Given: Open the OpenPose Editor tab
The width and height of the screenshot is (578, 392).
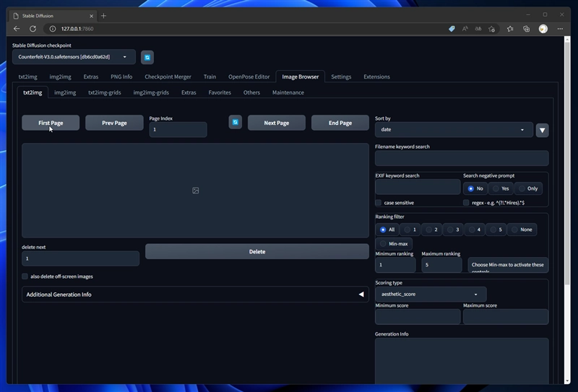Looking at the screenshot, I should 249,77.
